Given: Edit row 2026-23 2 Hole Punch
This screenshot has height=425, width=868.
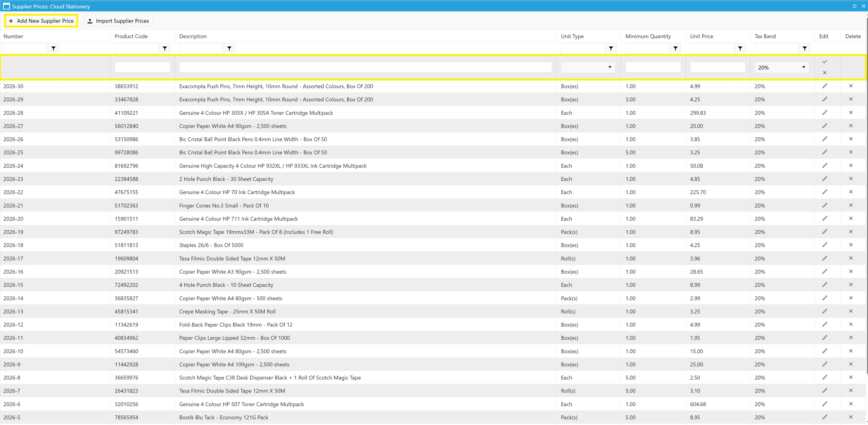Looking at the screenshot, I should [x=825, y=179].
